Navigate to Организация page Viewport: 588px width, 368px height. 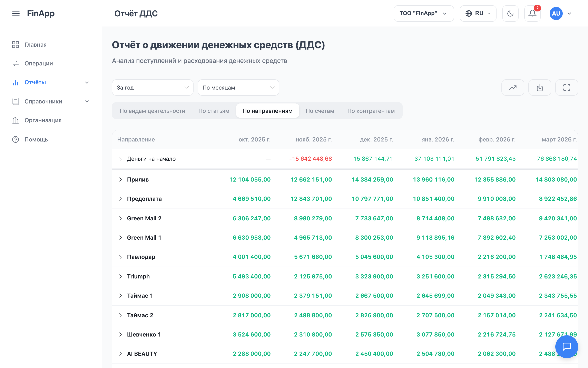(x=43, y=120)
